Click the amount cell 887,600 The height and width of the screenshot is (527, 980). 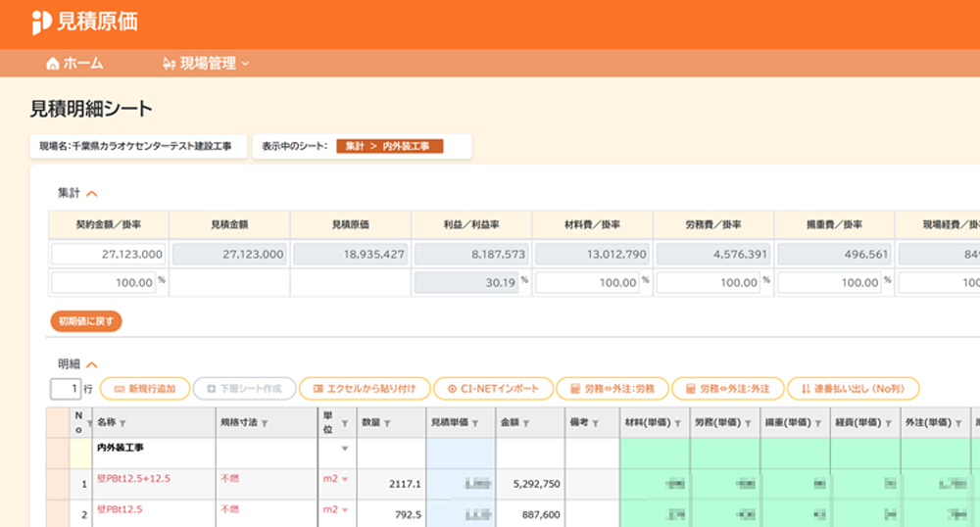[530, 514]
